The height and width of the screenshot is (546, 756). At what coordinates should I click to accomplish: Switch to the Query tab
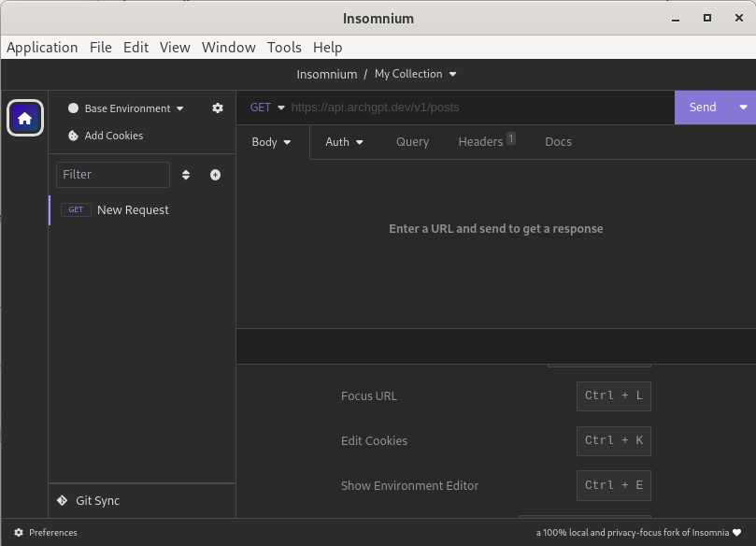[x=412, y=142]
